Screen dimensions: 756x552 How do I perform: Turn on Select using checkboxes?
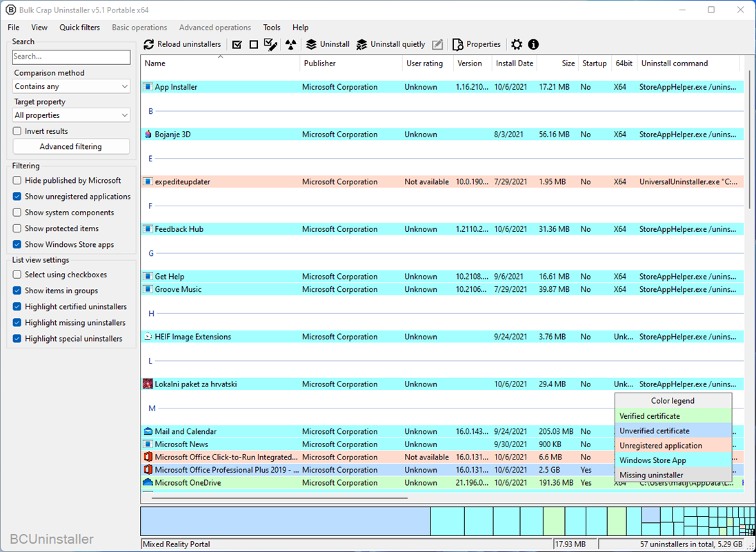tap(17, 275)
